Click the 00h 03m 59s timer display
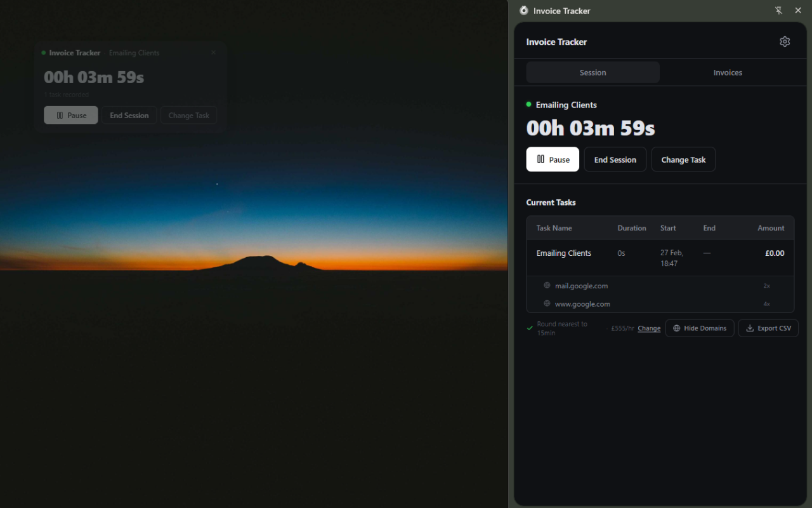The width and height of the screenshot is (812, 508). [590, 128]
